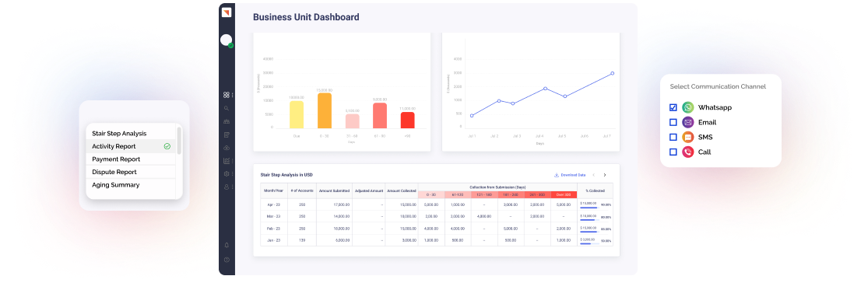868x290 pixels.
Task: Open the notifications bell icon
Action: (x=227, y=245)
